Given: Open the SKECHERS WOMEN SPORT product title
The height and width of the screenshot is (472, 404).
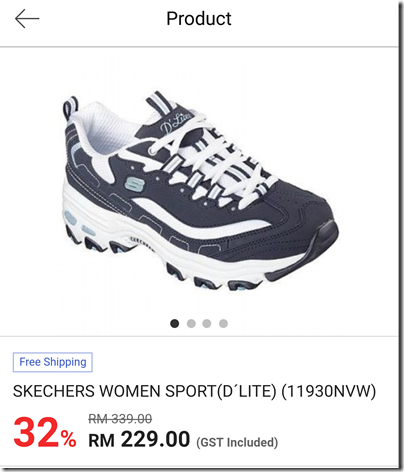Looking at the screenshot, I should (x=194, y=391).
